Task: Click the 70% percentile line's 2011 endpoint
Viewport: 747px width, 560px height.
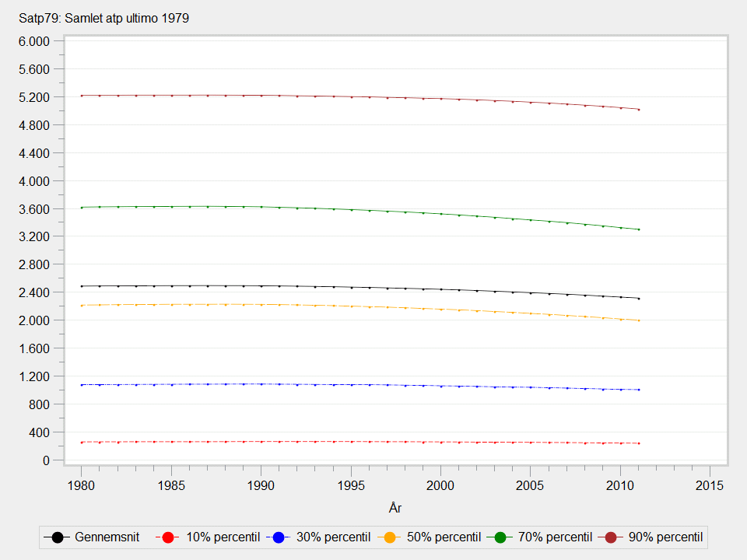Action: click(638, 229)
